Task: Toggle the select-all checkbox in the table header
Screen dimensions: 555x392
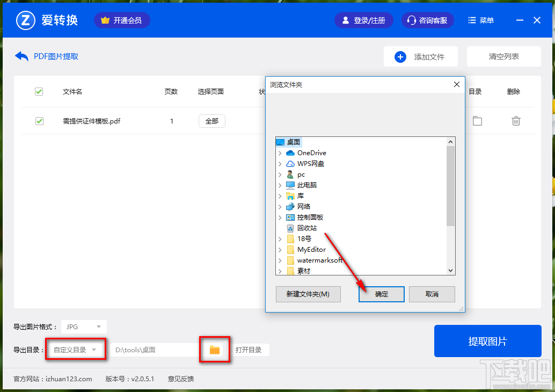Action: click(x=39, y=91)
